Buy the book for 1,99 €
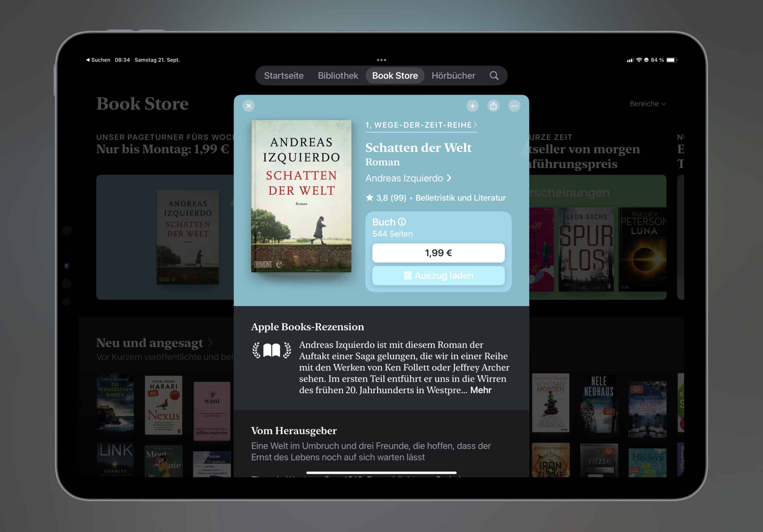This screenshot has height=532, width=763. pyautogui.click(x=438, y=253)
